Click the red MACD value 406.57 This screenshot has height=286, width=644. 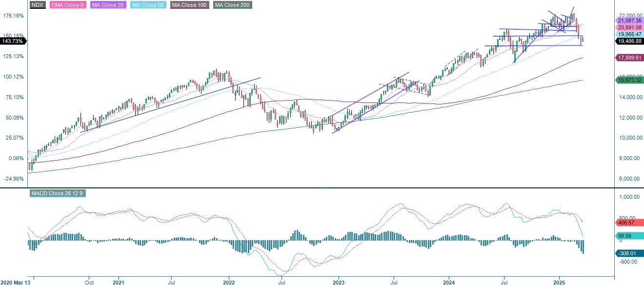point(626,223)
